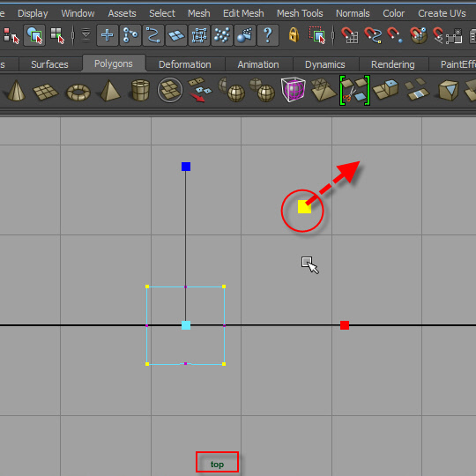Click the purple sphere-in-cube shelf icon
Viewport: 476px width, 476px height.
point(293,90)
